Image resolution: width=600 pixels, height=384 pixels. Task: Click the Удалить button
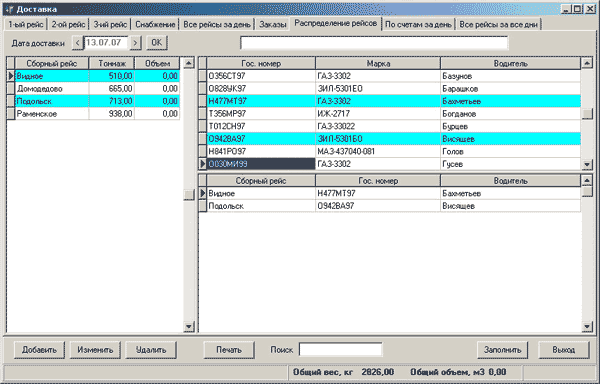(x=151, y=350)
